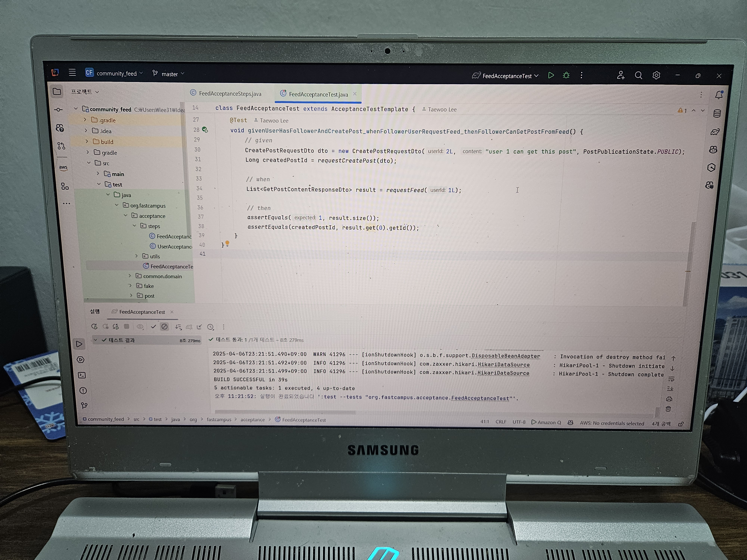Open the add-user collaboration icon
Viewport: 747px width, 560px height.
(x=620, y=75)
